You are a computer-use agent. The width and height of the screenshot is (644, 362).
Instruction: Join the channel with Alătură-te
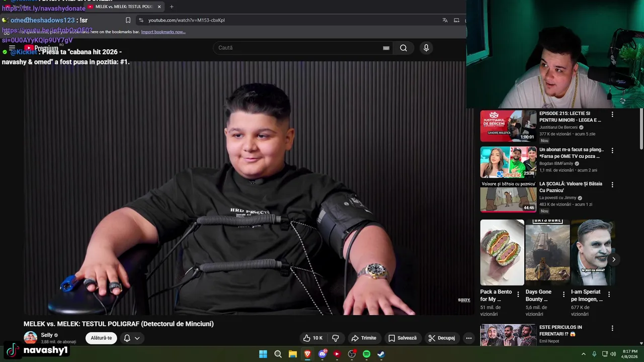(101, 338)
